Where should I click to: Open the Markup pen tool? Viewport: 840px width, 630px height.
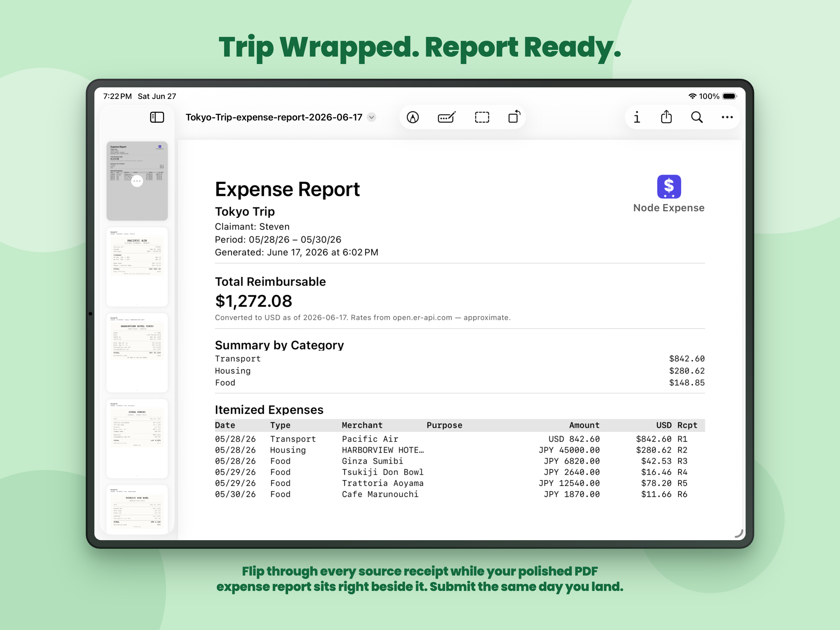pyautogui.click(x=413, y=117)
